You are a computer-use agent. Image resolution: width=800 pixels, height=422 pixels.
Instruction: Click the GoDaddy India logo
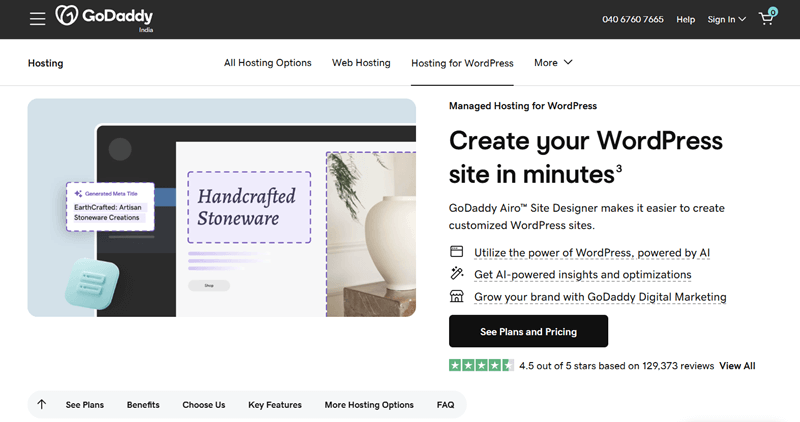click(x=104, y=18)
